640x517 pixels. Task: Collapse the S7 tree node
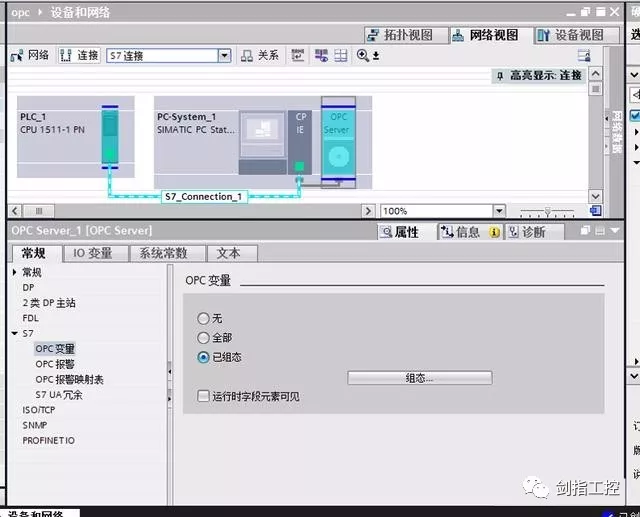point(14,333)
